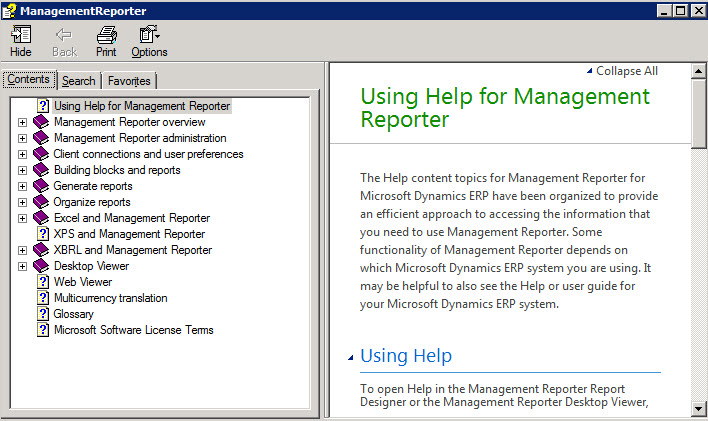Switch to the Search tab
This screenshot has height=421, width=708.
79,81
